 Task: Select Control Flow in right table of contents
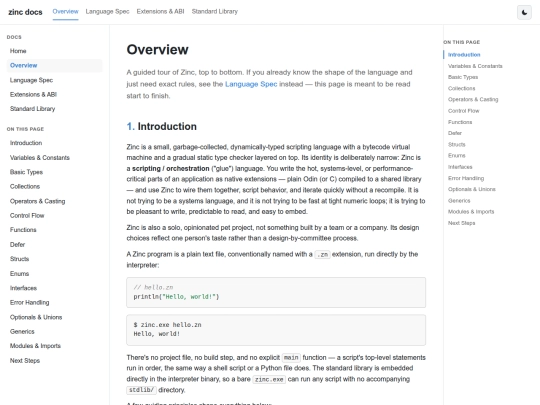tap(464, 111)
